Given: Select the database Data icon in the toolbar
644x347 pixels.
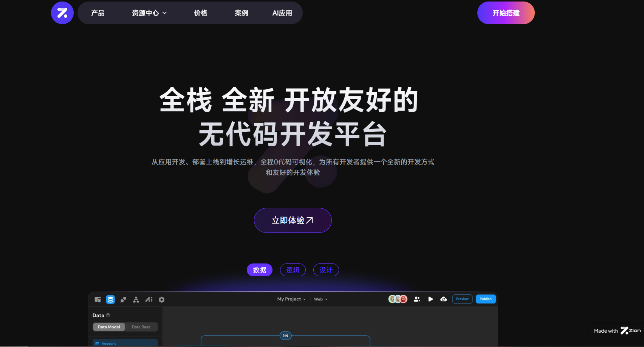Looking at the screenshot, I should pyautogui.click(x=110, y=299).
